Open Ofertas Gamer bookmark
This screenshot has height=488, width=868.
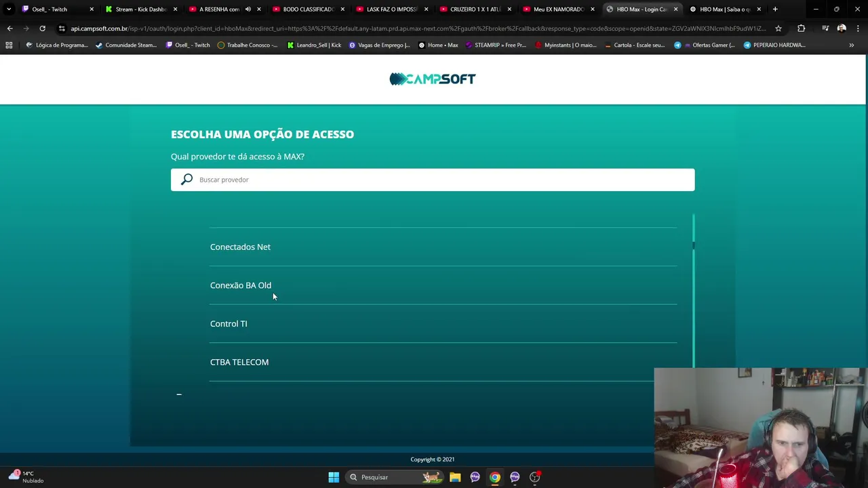click(x=705, y=45)
